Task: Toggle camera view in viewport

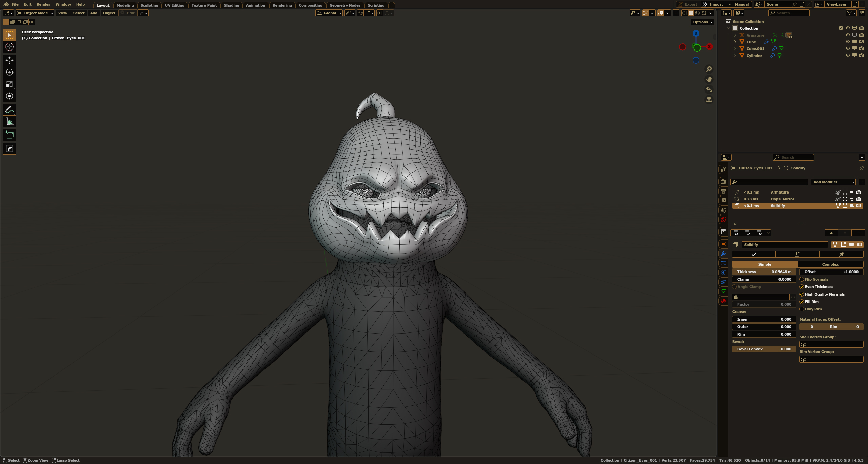Action: tap(709, 89)
